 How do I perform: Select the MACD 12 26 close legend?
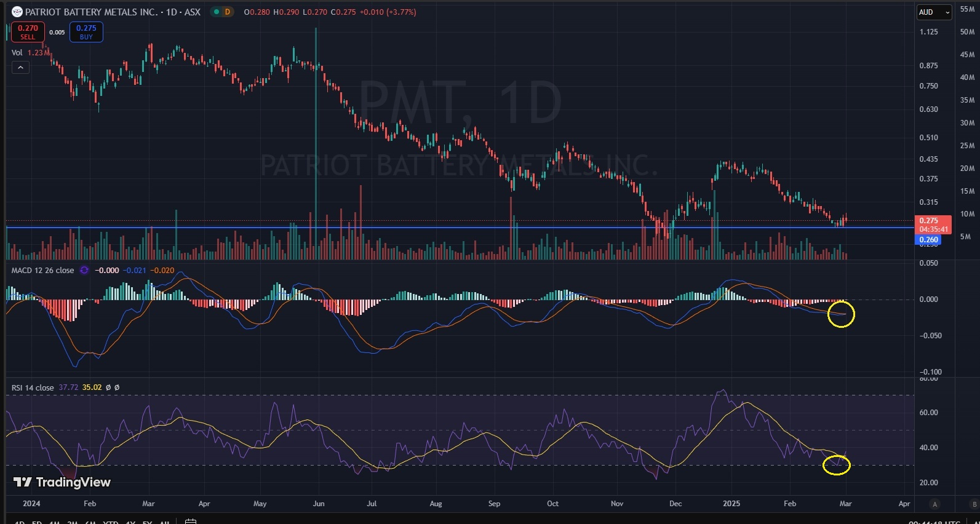pos(42,271)
